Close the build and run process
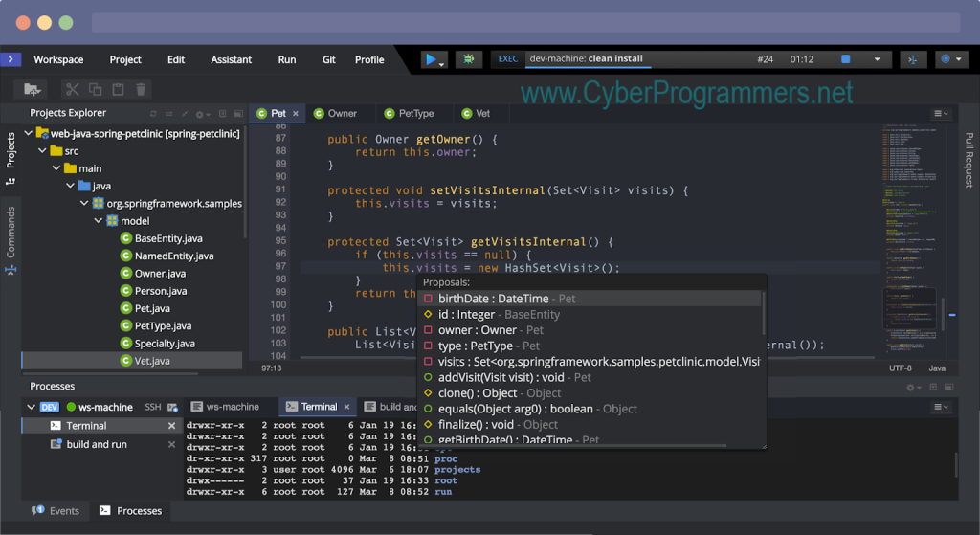Viewport: 980px width, 535px height. (171, 444)
